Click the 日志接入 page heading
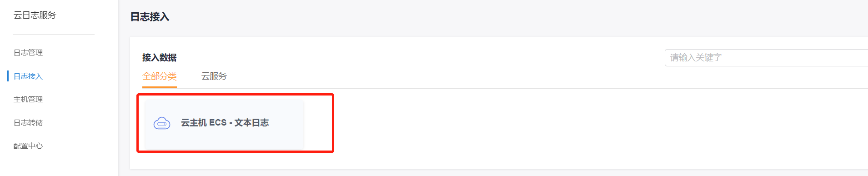 tap(150, 17)
